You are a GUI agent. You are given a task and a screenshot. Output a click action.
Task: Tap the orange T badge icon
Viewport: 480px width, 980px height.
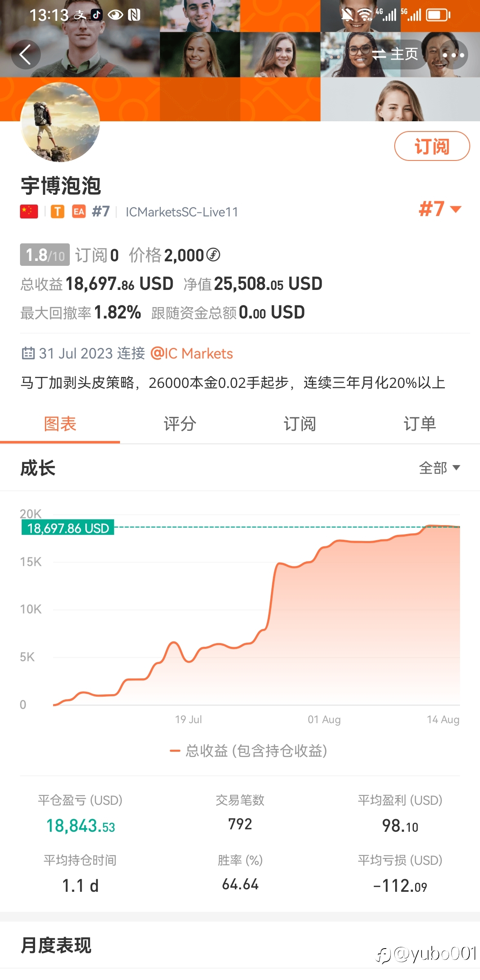(x=58, y=212)
